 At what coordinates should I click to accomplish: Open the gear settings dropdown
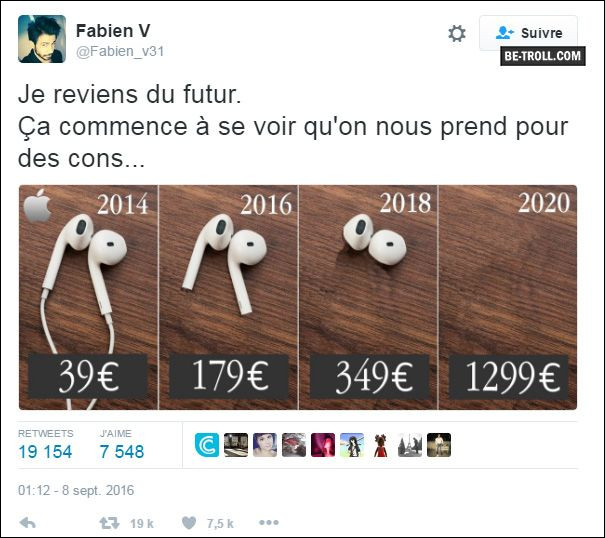click(457, 34)
